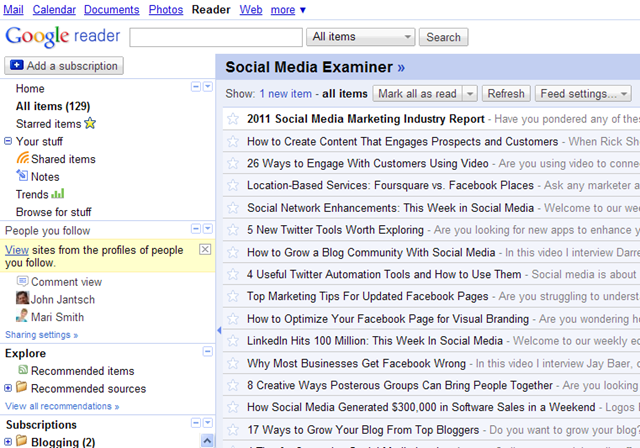640x448 pixels.
Task: Star the LinkedIn Hits 100 Million item
Action: (x=233, y=341)
